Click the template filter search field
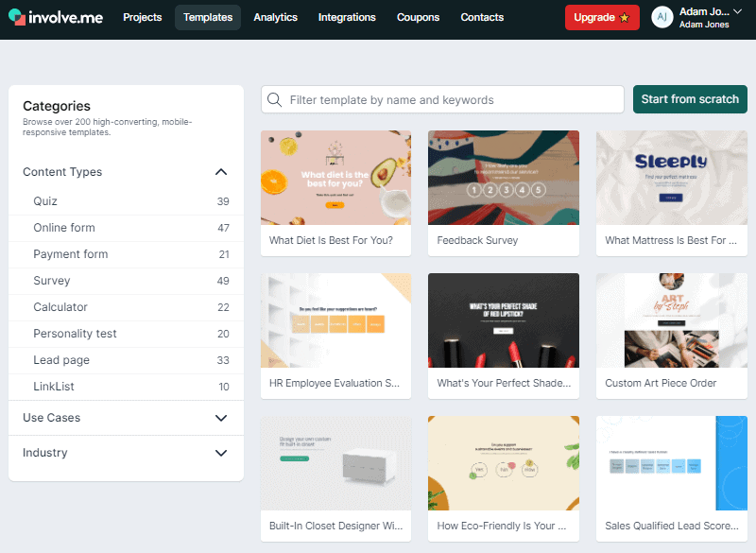This screenshot has height=553, width=756. pyautogui.click(x=442, y=100)
